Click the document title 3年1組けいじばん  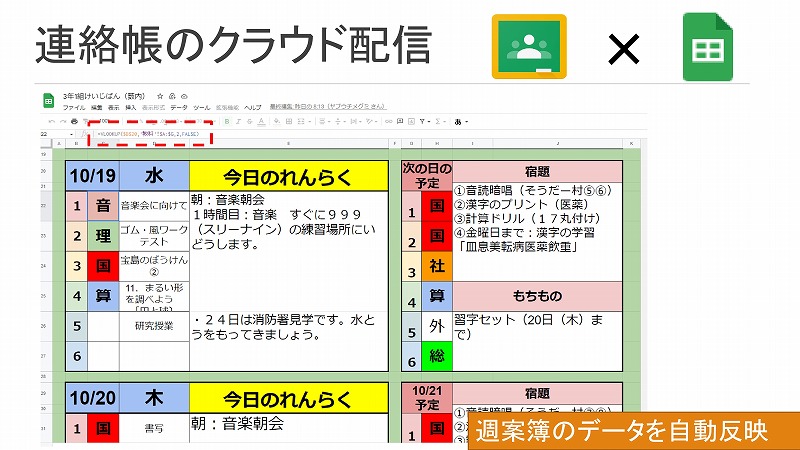pos(104,96)
